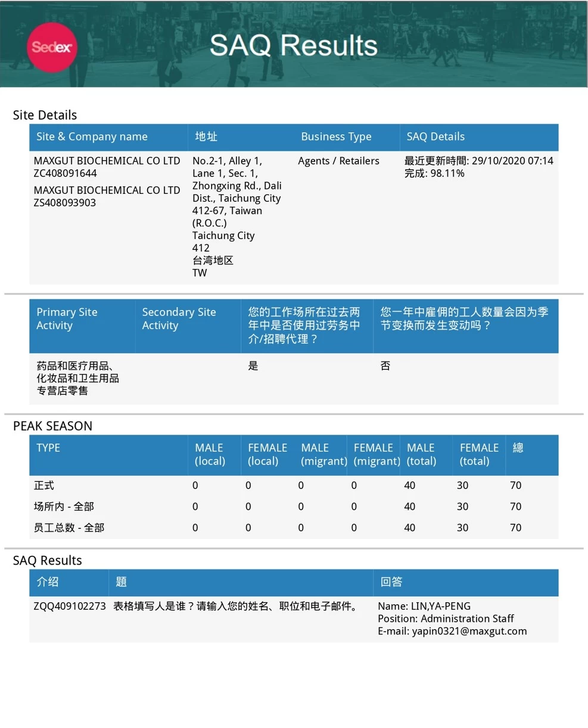Click male total 40 in the '正式' row
588x728 pixels.
pyautogui.click(x=410, y=486)
